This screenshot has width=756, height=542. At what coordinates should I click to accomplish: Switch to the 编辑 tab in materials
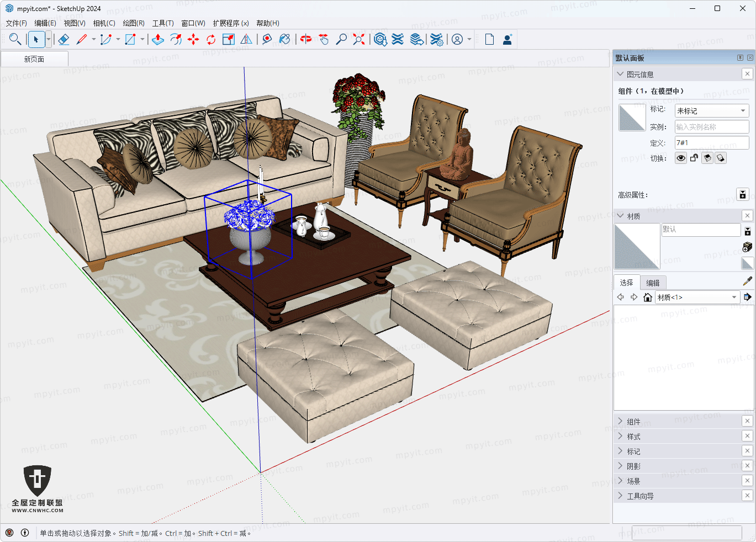pos(653,283)
